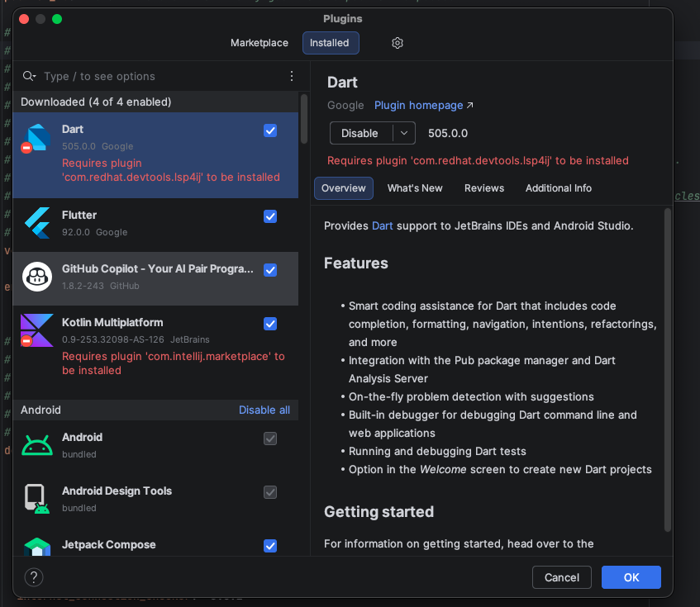Click the Android group header label
Image resolution: width=700 pixels, height=607 pixels.
[x=40, y=410]
